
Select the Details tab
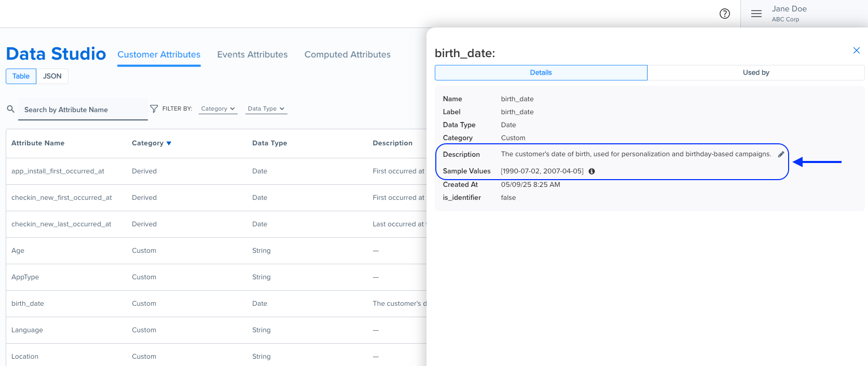(541, 73)
